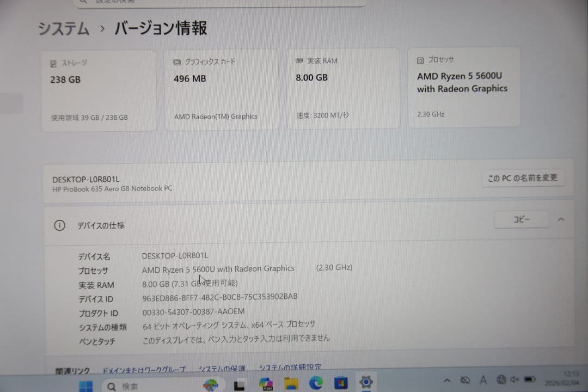Open the taskbar clock and date
Image resolution: width=588 pixels, height=392 pixels.
pos(562,378)
